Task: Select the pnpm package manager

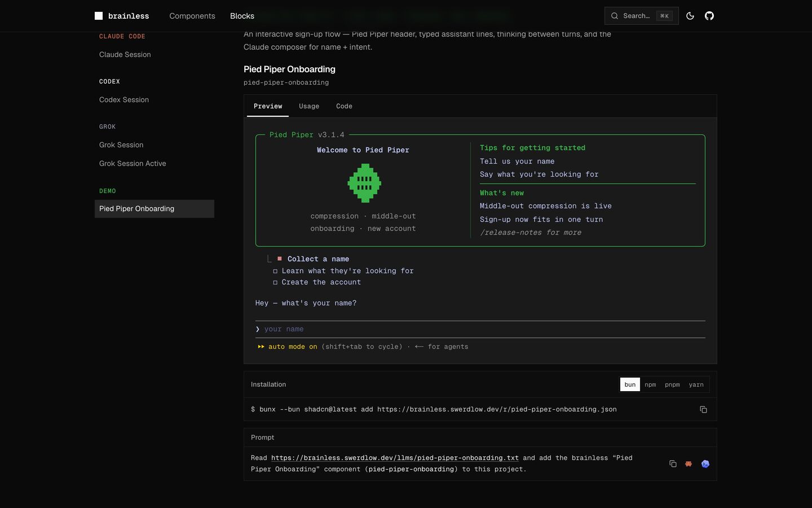Action: tap(672, 384)
